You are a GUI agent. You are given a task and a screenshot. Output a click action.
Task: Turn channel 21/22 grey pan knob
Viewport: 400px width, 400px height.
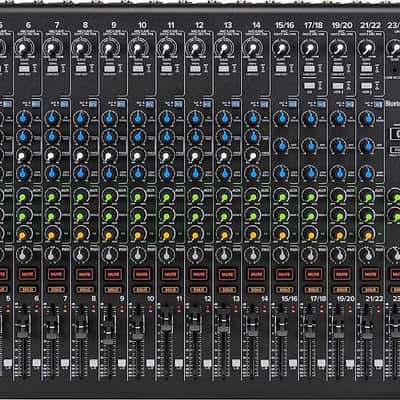(367, 255)
